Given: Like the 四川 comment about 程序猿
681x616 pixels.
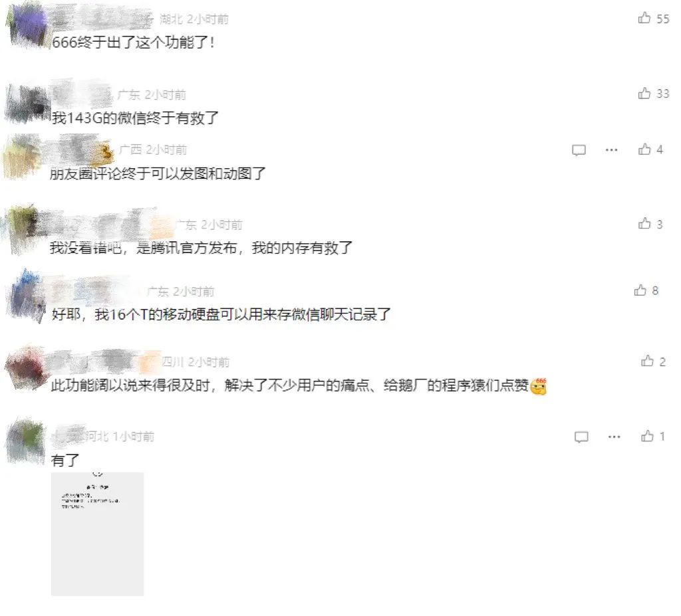Looking at the screenshot, I should pyautogui.click(x=647, y=361).
